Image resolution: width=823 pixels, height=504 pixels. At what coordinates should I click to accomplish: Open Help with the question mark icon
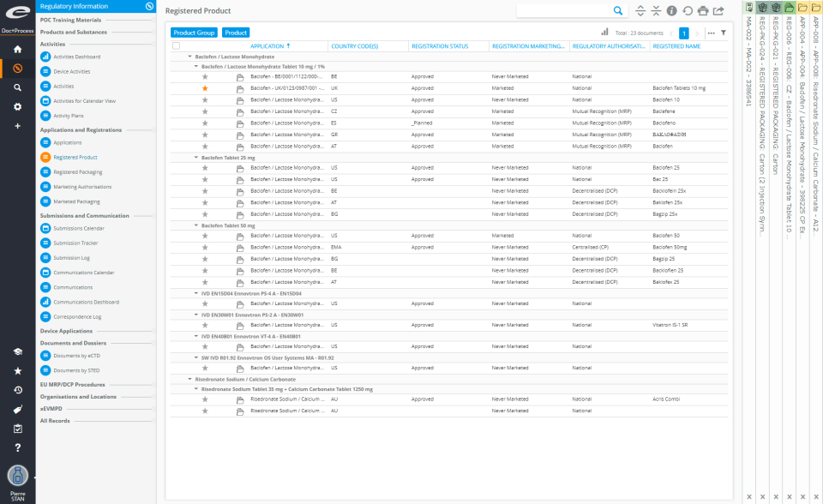(17, 446)
